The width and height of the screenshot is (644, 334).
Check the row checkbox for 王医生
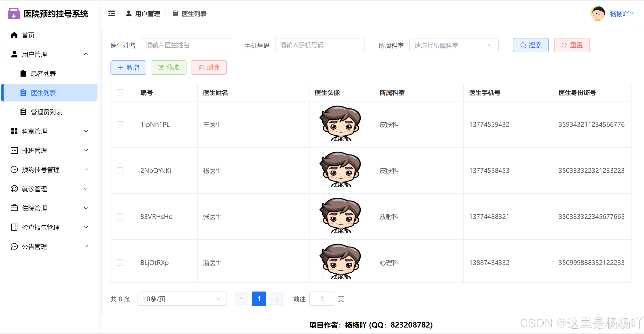pyautogui.click(x=120, y=125)
